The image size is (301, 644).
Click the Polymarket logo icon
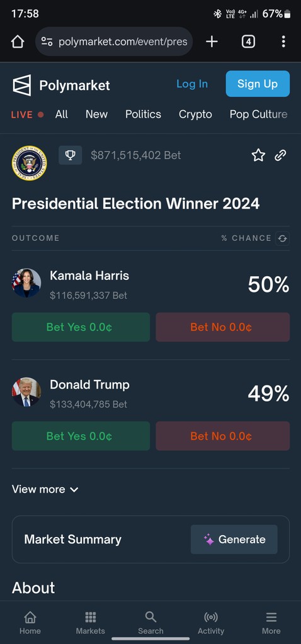point(22,86)
